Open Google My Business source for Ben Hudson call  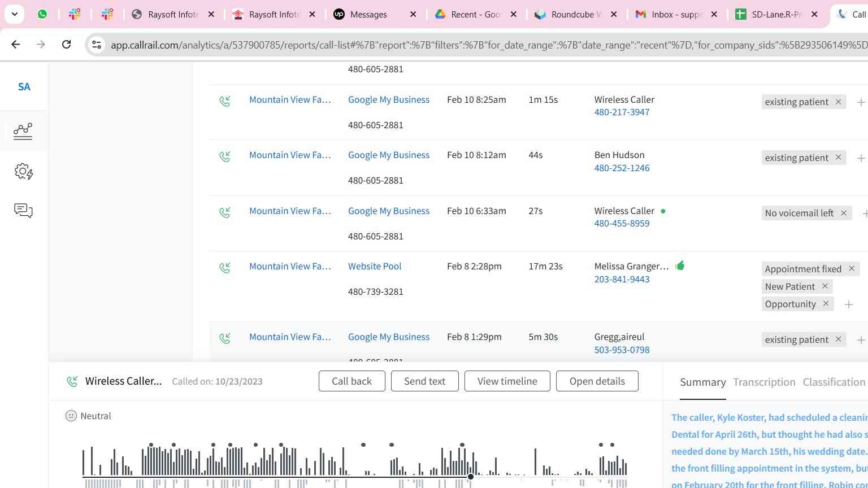click(389, 155)
